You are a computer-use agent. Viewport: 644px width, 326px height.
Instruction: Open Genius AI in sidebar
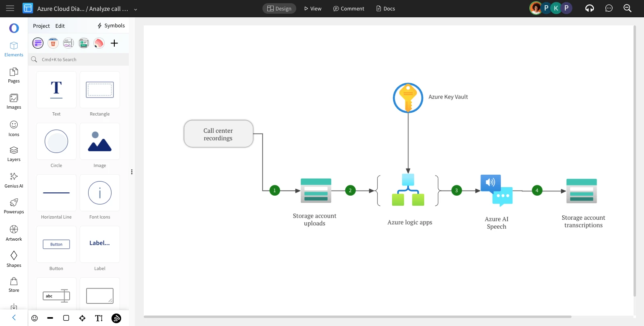point(14,180)
